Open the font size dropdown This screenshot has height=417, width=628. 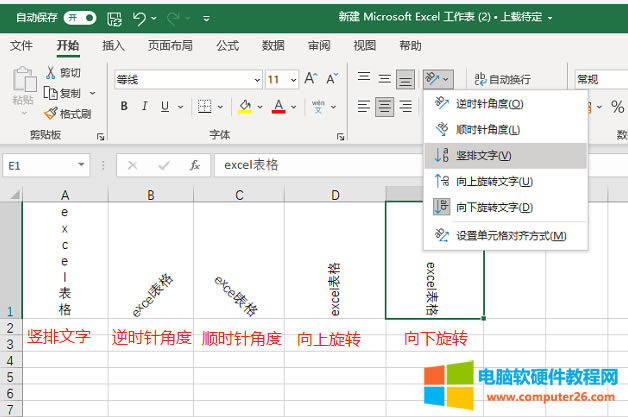coord(291,79)
